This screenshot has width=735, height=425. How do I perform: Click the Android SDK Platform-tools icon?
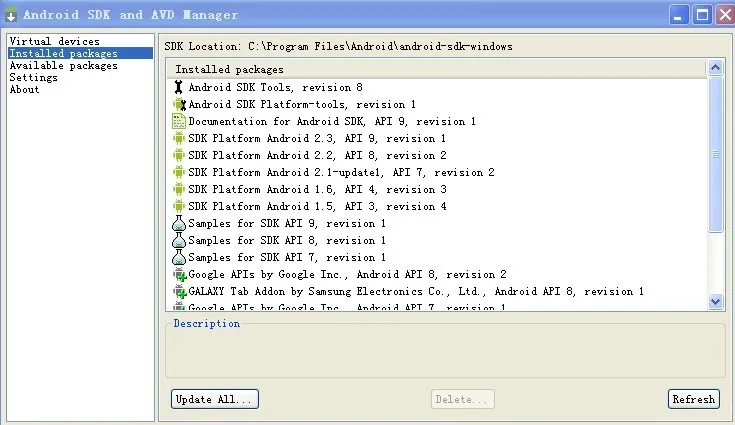tap(179, 104)
